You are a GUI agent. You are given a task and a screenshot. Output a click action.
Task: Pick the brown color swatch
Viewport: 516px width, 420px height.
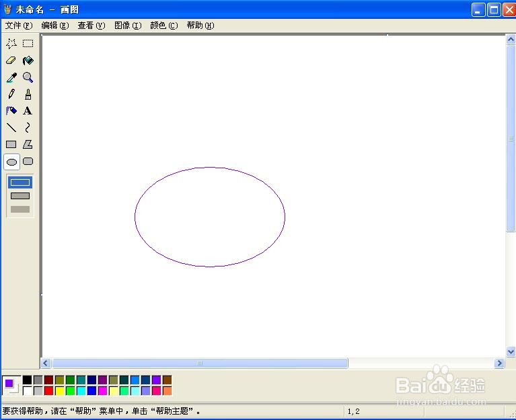[167, 380]
